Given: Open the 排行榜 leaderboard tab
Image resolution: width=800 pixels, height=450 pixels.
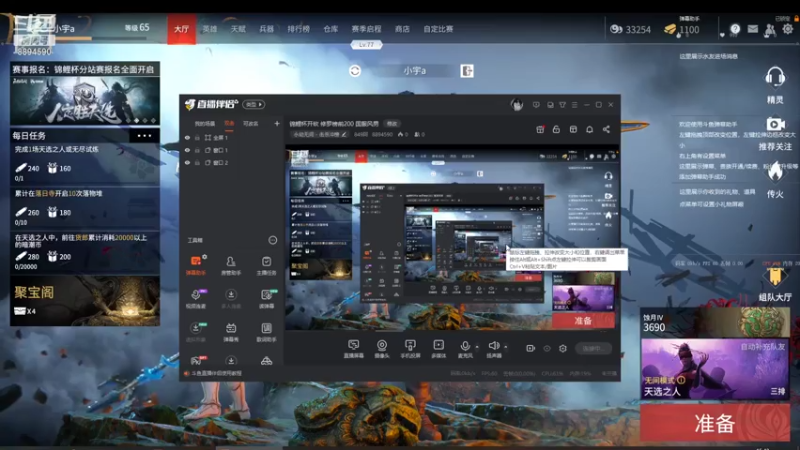Looking at the screenshot, I should (x=298, y=29).
